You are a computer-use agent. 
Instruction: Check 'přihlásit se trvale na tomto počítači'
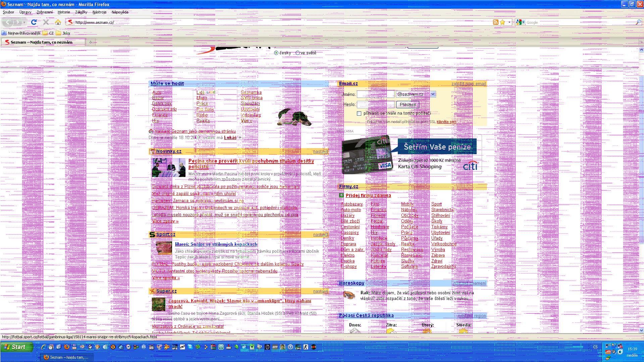tap(359, 113)
